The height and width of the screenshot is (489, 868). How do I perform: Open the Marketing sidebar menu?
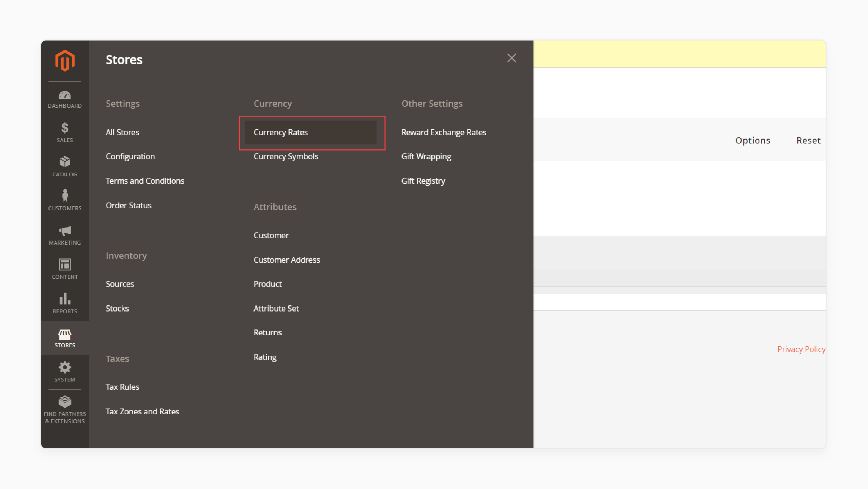pos(65,235)
